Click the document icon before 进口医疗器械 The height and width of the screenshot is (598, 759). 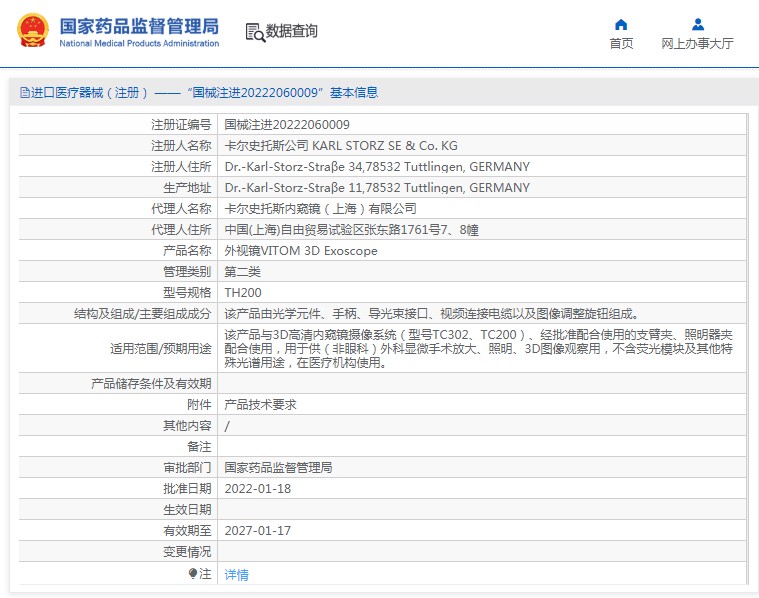(24, 92)
